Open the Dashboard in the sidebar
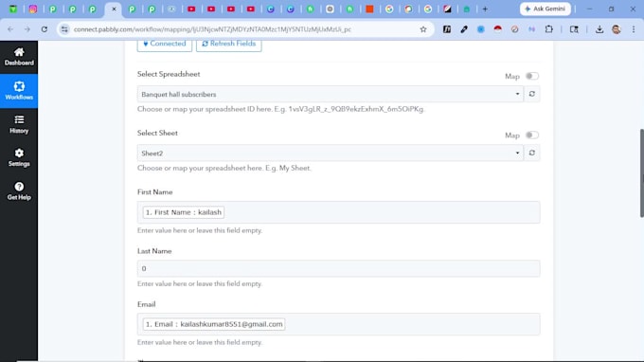644x362 pixels. pyautogui.click(x=19, y=57)
